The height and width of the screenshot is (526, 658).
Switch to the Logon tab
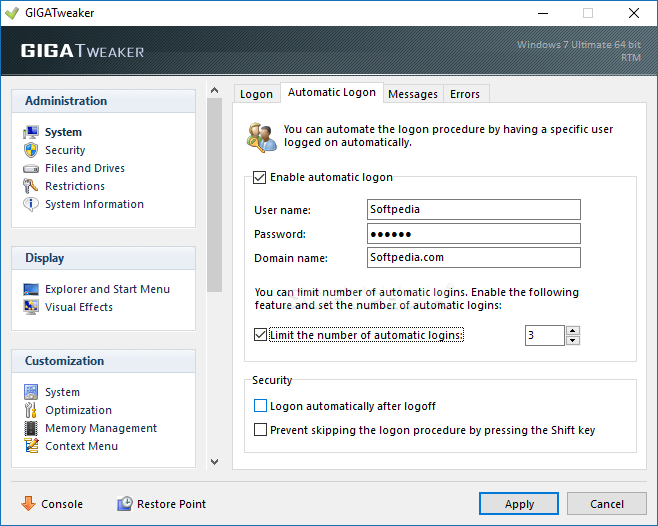click(256, 94)
